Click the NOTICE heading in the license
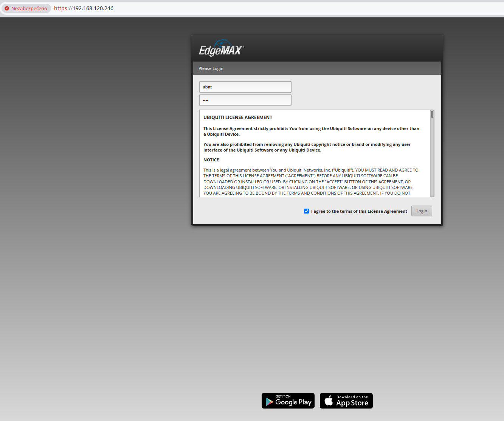This screenshot has height=421, width=504. [211, 160]
